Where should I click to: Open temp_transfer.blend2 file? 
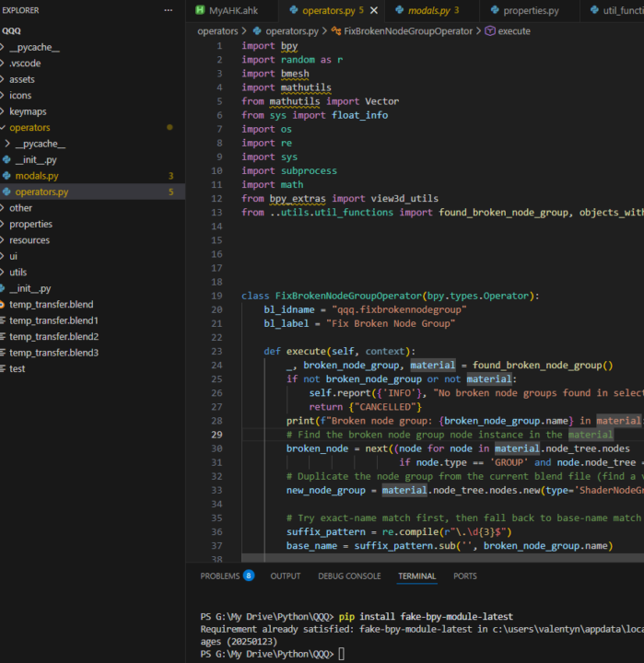(x=92, y=337)
